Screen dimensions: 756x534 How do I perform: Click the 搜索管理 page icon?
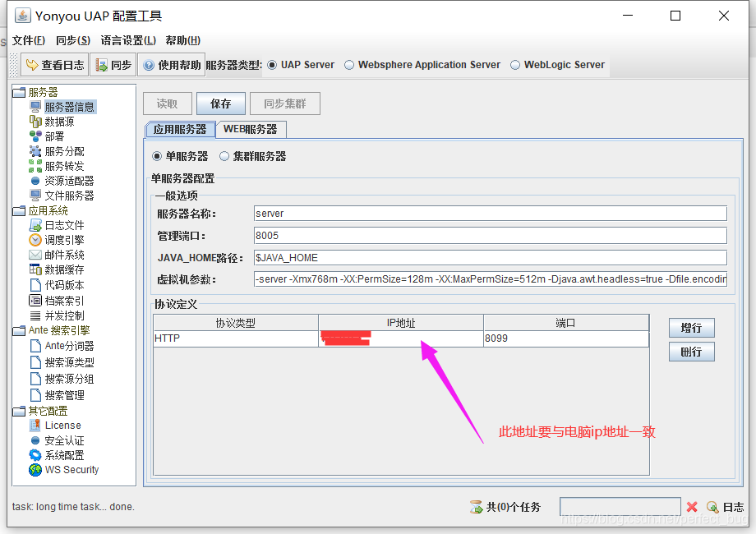click(35, 395)
